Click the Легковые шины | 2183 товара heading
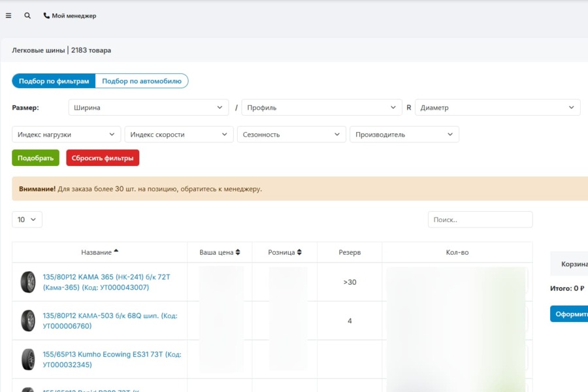This screenshot has height=392, width=588. (61, 50)
